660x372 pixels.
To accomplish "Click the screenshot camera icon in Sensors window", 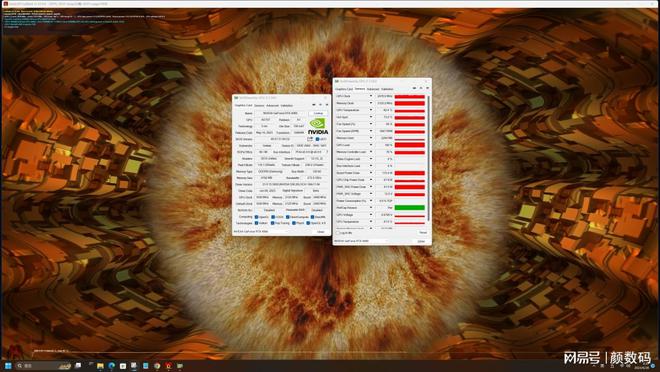I will pos(414,88).
